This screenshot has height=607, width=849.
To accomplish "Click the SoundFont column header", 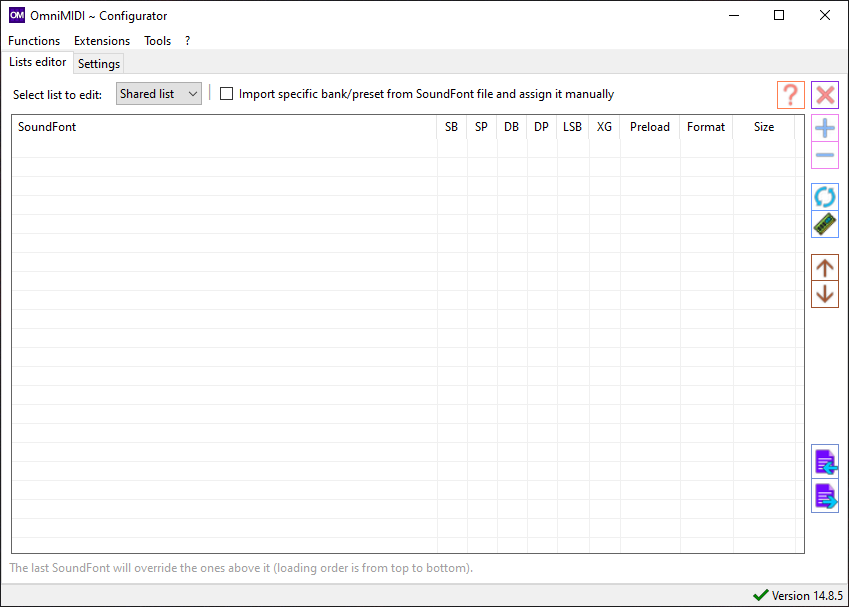I will 224,127.
